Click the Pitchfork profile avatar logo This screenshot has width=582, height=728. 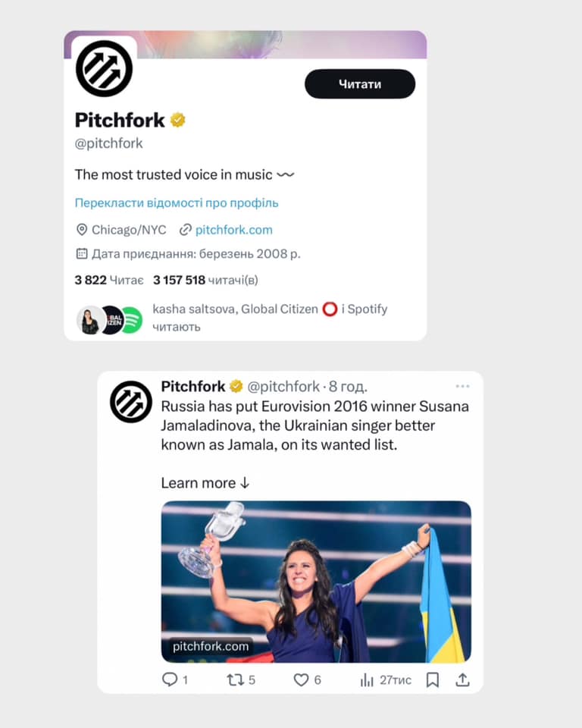click(x=104, y=68)
